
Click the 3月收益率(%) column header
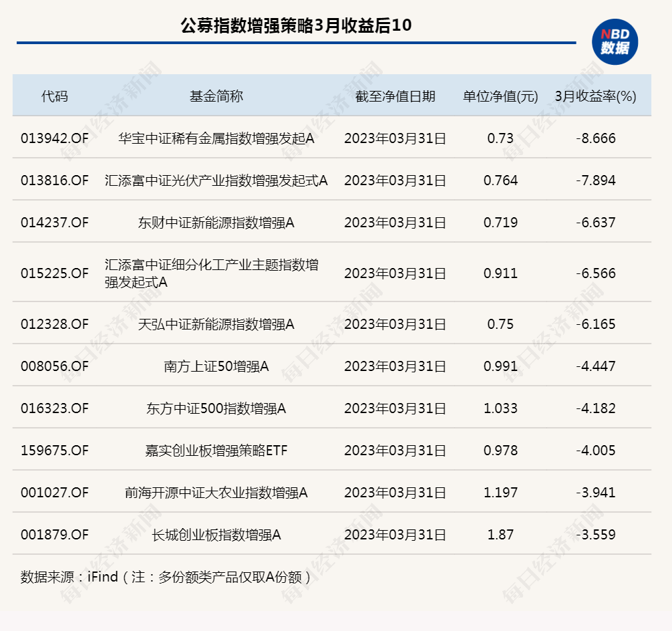(595, 96)
